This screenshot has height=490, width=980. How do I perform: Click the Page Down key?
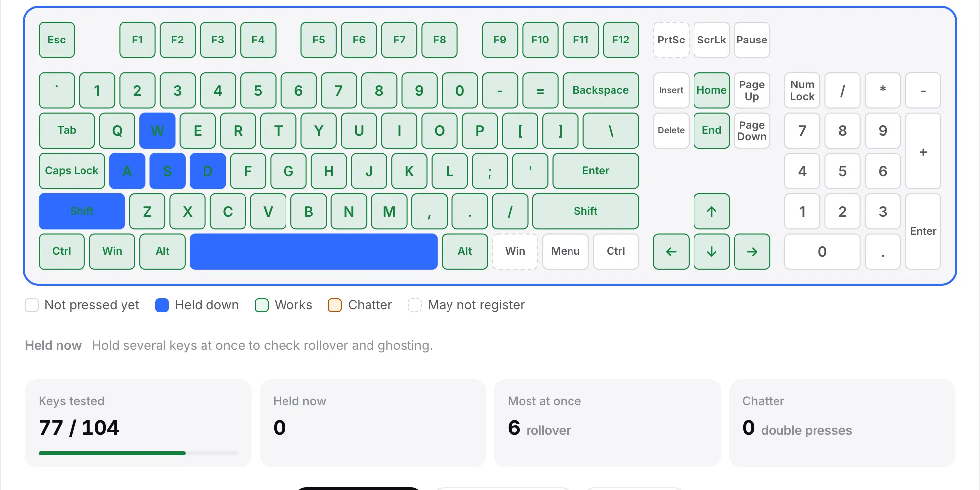pos(752,130)
